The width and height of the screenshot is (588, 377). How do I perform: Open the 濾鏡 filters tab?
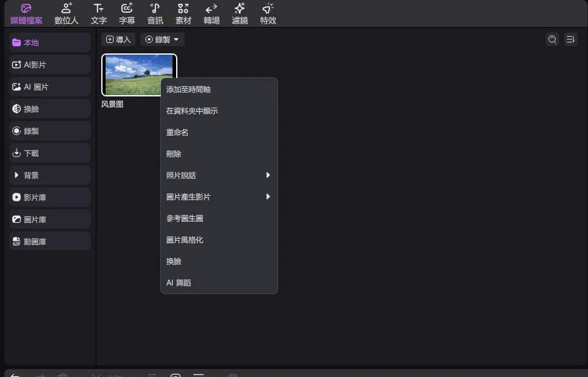240,14
